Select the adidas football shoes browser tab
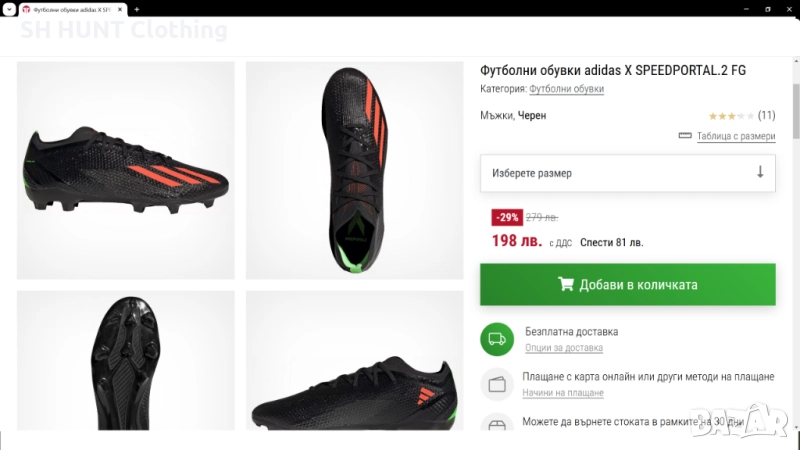 [x=70, y=9]
